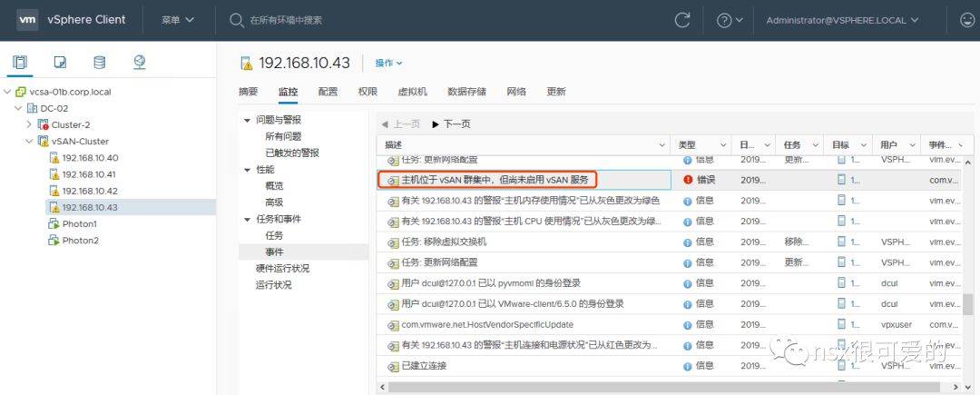The width and height of the screenshot is (980, 395).
Task: Collapse the DC-02 datacenter tree node
Action: click(x=19, y=108)
